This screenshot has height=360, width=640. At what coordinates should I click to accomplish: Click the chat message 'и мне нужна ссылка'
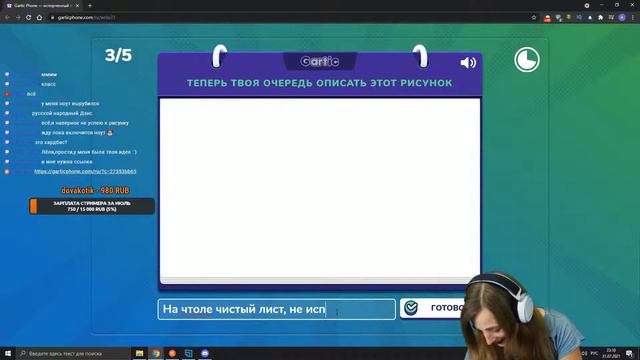(67, 162)
